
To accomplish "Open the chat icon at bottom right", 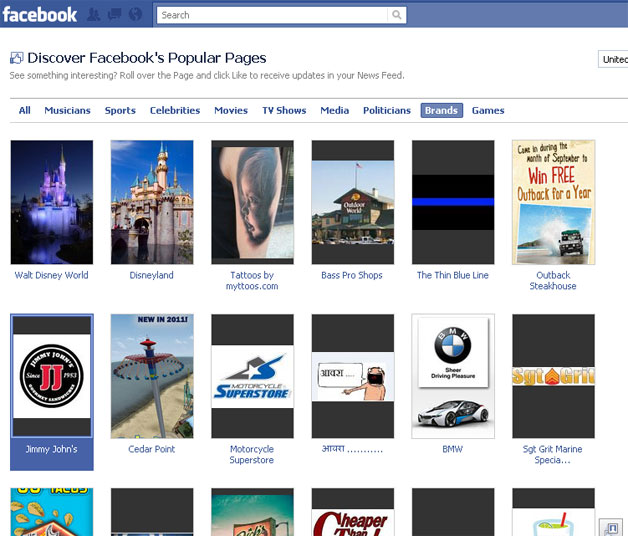I will 611,527.
